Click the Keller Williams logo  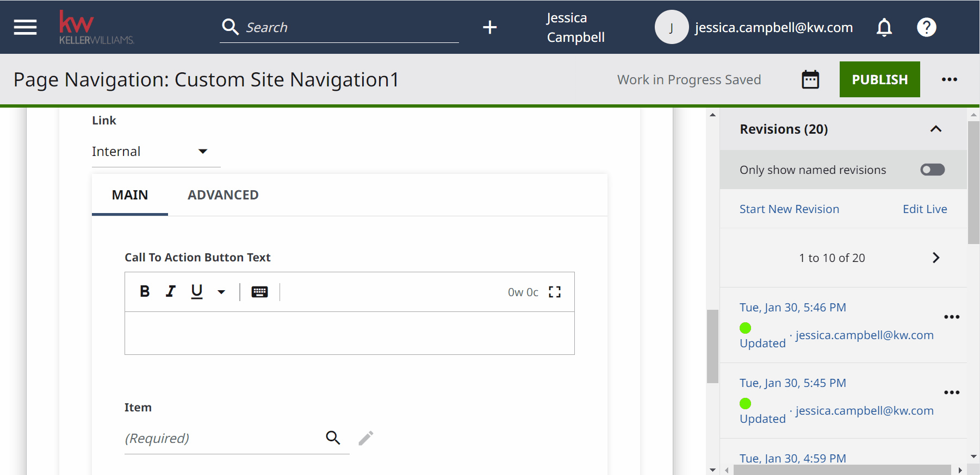point(96,27)
